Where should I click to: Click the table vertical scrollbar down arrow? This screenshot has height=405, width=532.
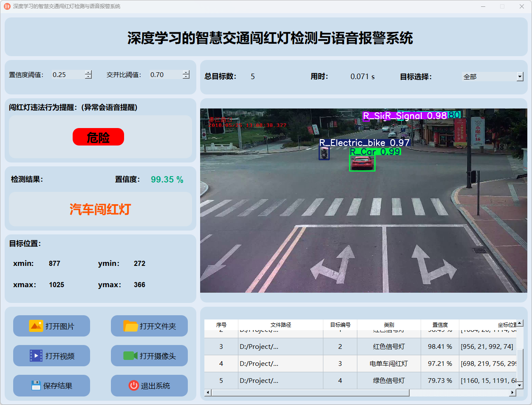coord(520,385)
